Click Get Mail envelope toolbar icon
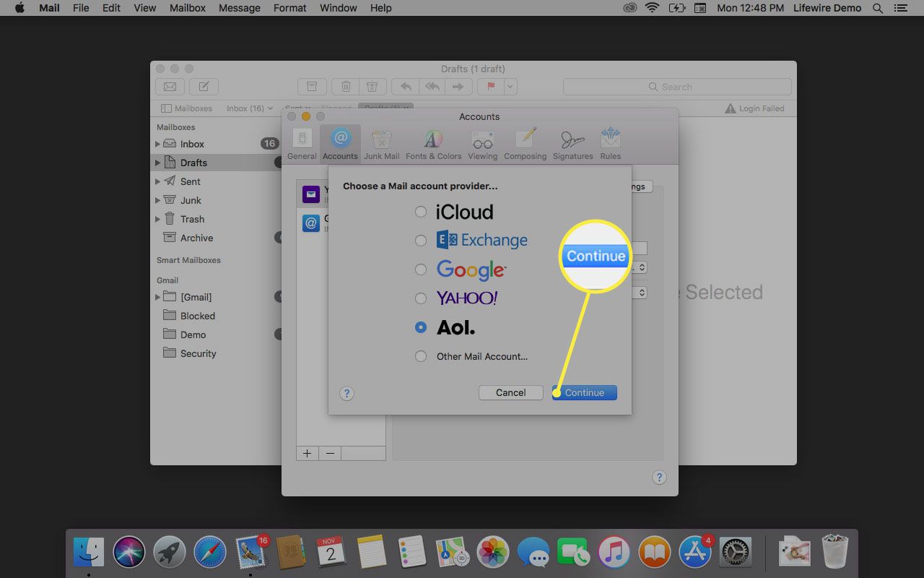 click(x=170, y=87)
